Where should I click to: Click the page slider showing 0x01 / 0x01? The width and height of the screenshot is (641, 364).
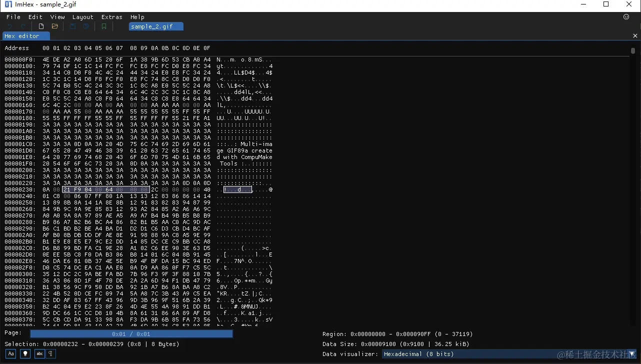tap(131, 334)
